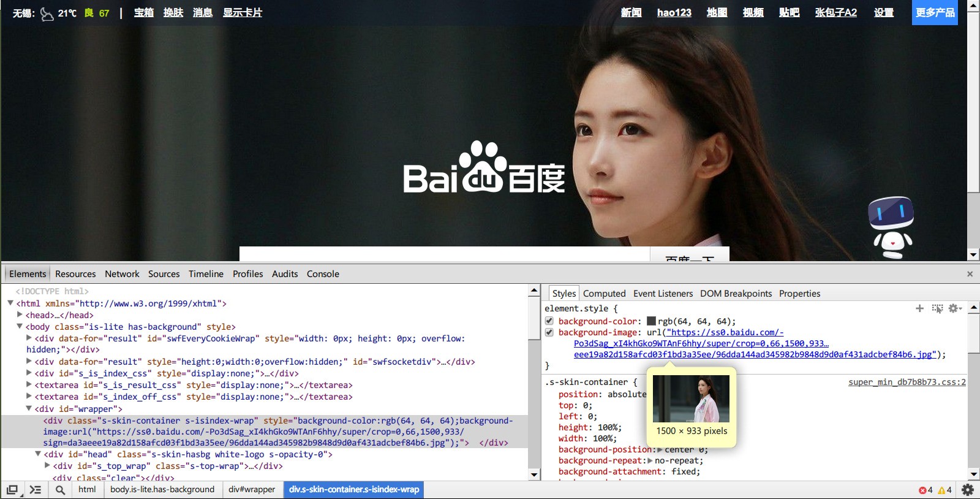This screenshot has width=980, height=499.
Task: Select the Event Listeners sidebar tab
Action: pos(663,294)
